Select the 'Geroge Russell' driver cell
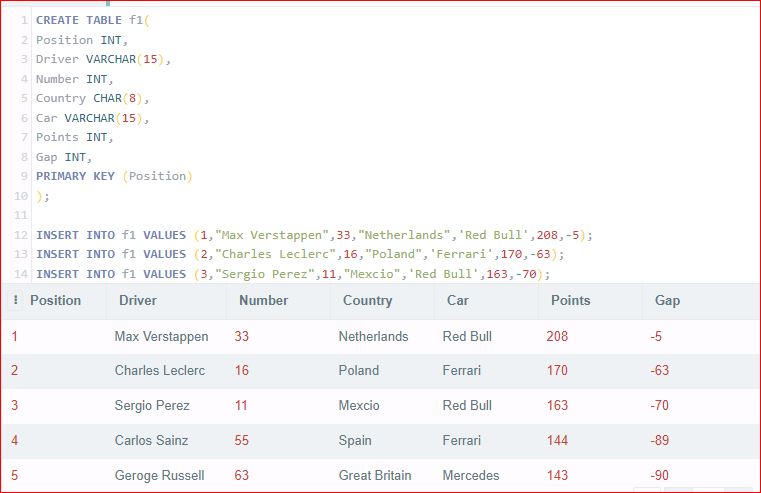This screenshot has width=761, height=493. click(x=159, y=475)
